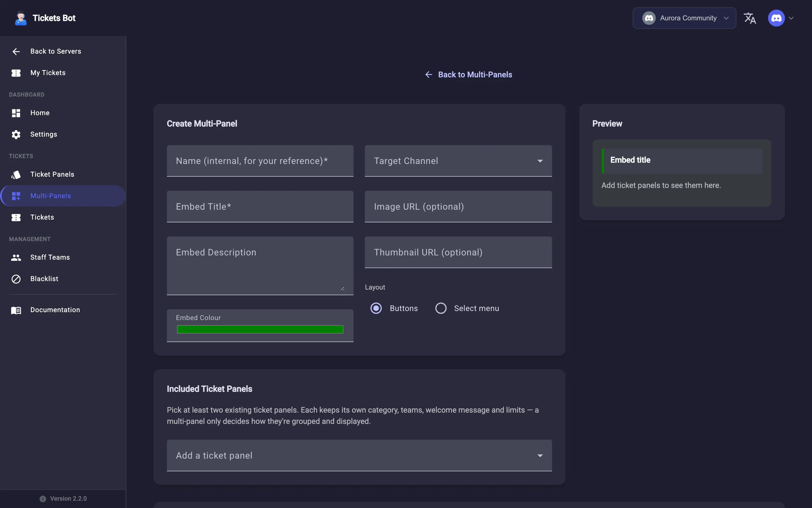Open the language translate icon
Viewport: 812px width, 508px height.
pyautogui.click(x=750, y=18)
